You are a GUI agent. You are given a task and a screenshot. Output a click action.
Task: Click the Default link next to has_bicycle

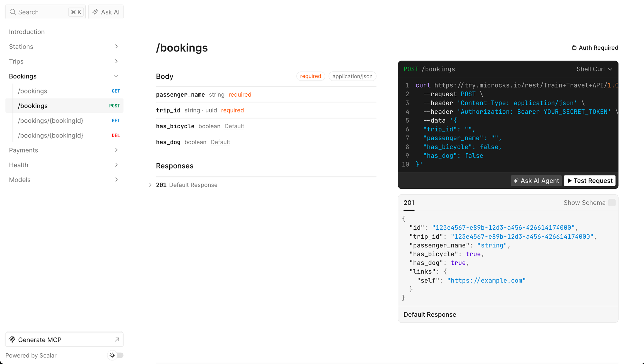(x=234, y=126)
